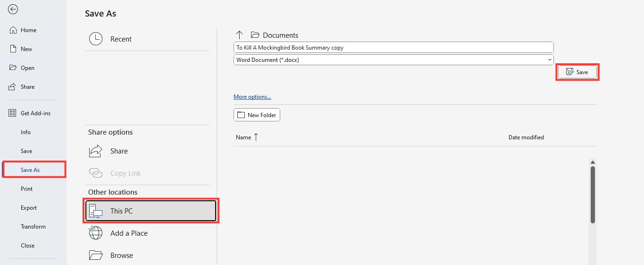Click the Open folder icon in sidebar

click(13, 68)
